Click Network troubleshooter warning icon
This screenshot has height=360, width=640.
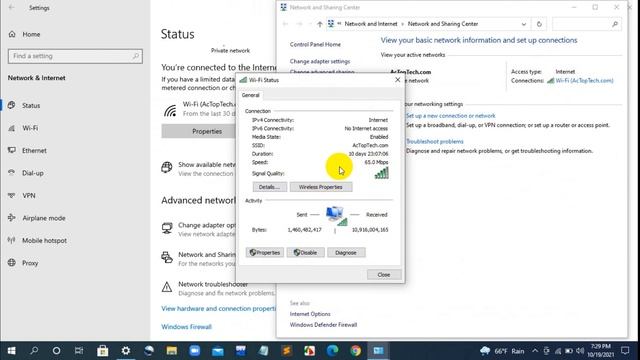pyautogui.click(x=167, y=287)
